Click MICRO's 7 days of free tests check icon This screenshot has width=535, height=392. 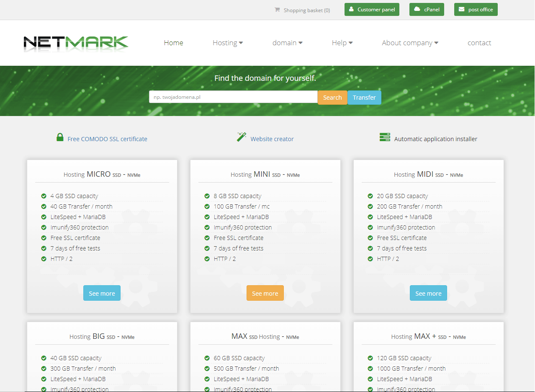pos(44,248)
